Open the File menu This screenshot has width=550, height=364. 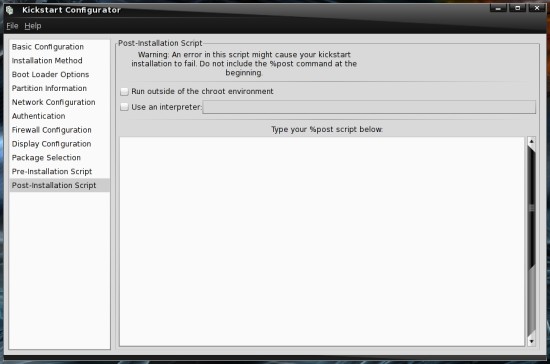[12, 26]
